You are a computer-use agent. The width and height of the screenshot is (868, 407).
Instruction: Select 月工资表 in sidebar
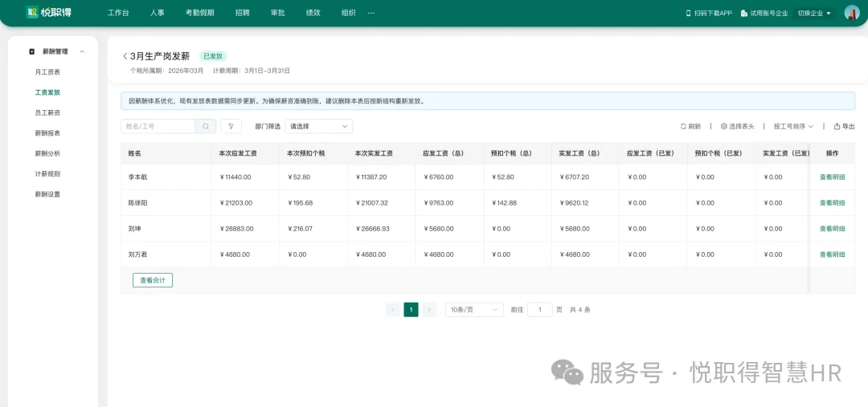pos(47,72)
